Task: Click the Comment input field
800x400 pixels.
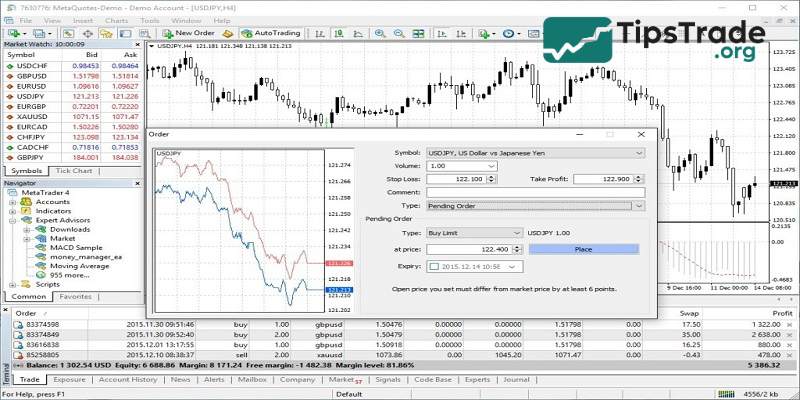Action: tap(535, 192)
